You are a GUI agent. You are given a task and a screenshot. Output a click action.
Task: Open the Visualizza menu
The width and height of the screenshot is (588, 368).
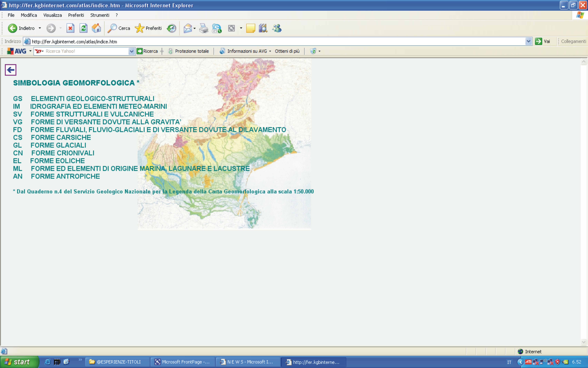coord(53,15)
